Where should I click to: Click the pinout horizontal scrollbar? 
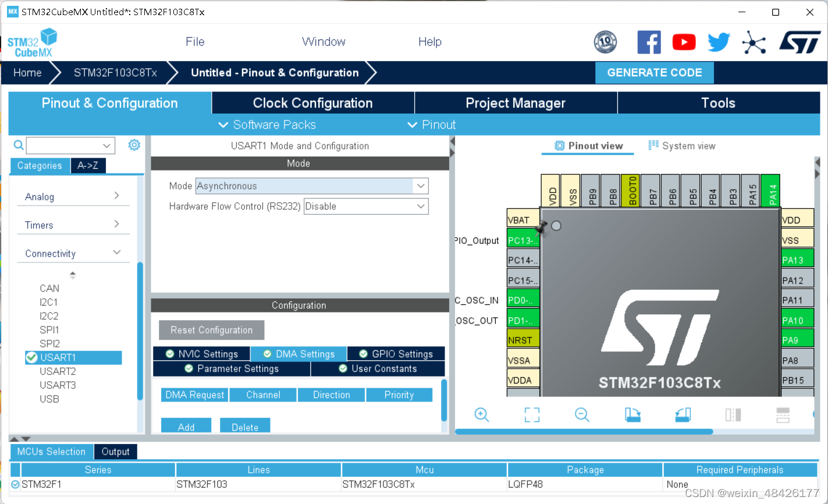(584, 431)
